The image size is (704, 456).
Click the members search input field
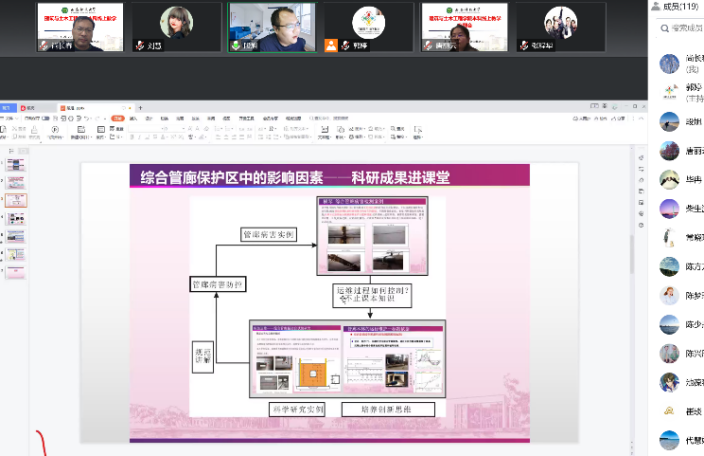pos(682,28)
